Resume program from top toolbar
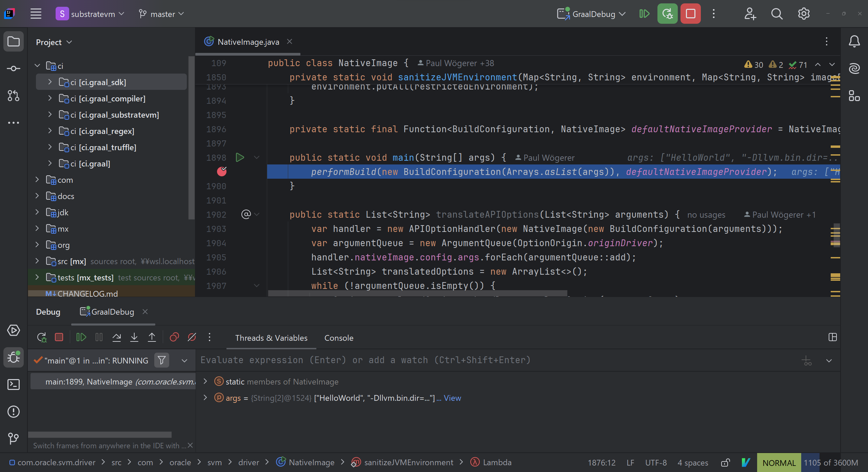Screen dimensions: 868x472 (x=644, y=14)
